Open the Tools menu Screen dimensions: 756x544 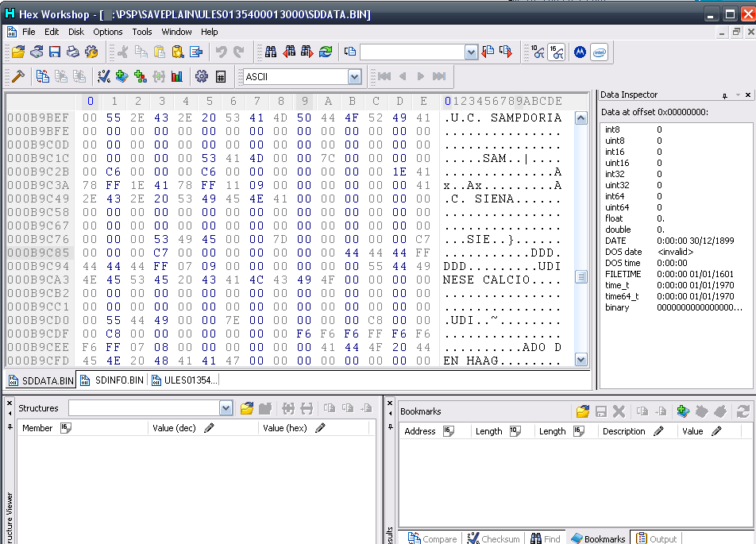pyautogui.click(x=141, y=32)
